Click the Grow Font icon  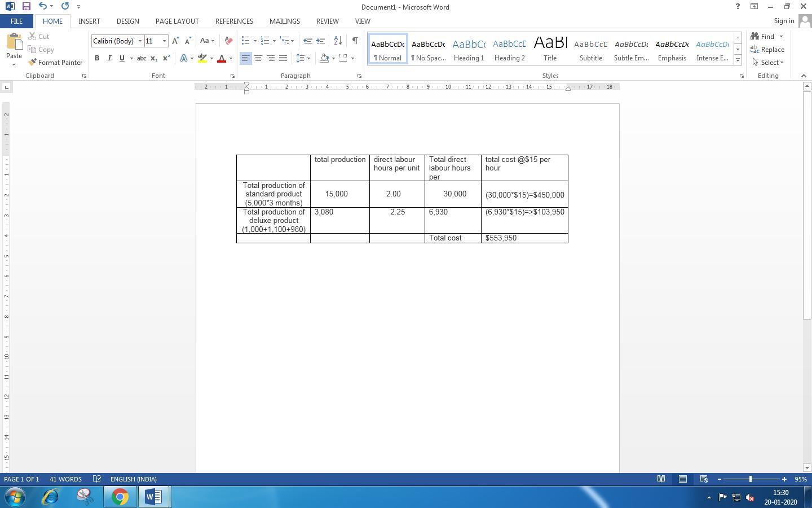(175, 41)
